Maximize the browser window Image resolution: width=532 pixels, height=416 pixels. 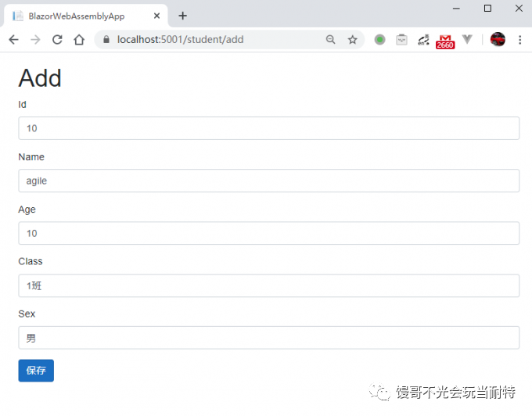coord(487,8)
